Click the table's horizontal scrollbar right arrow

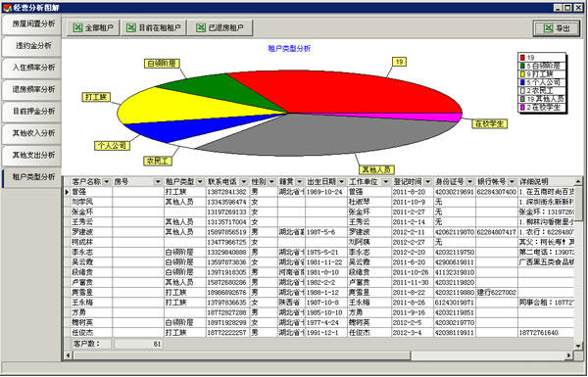click(569, 355)
